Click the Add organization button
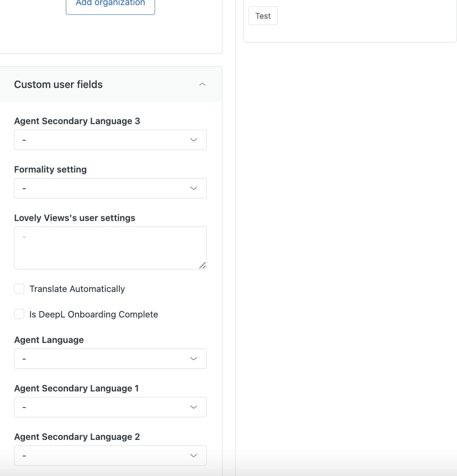Image resolution: width=457 pixels, height=476 pixels. (110, 4)
